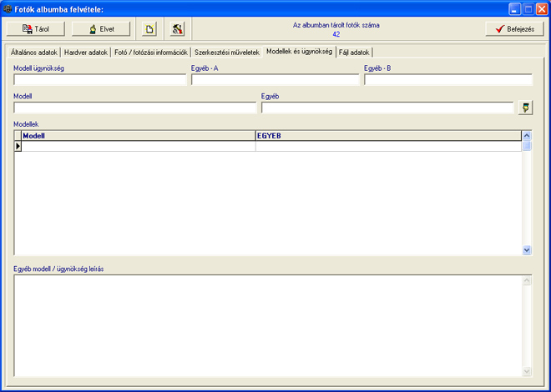Image resolution: width=551 pixels, height=392 pixels.
Task: Click Modellek grid scroll up arrow
Action: tap(527, 136)
